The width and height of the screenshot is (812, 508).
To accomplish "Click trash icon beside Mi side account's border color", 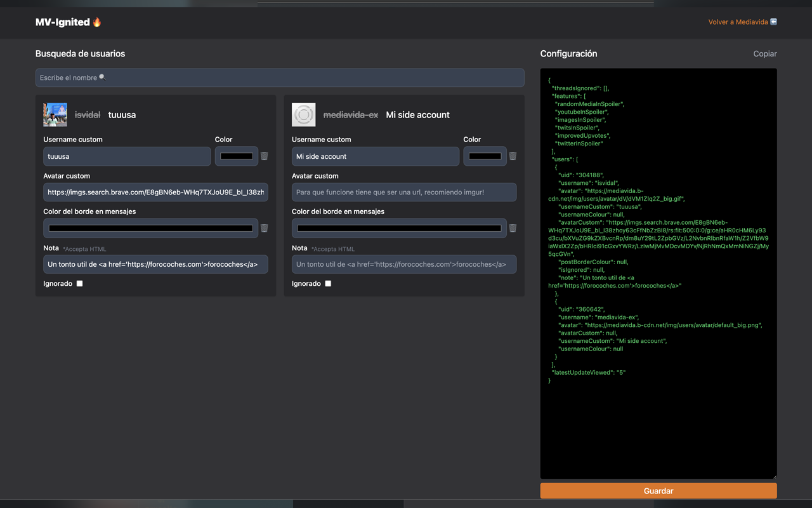I will (513, 228).
